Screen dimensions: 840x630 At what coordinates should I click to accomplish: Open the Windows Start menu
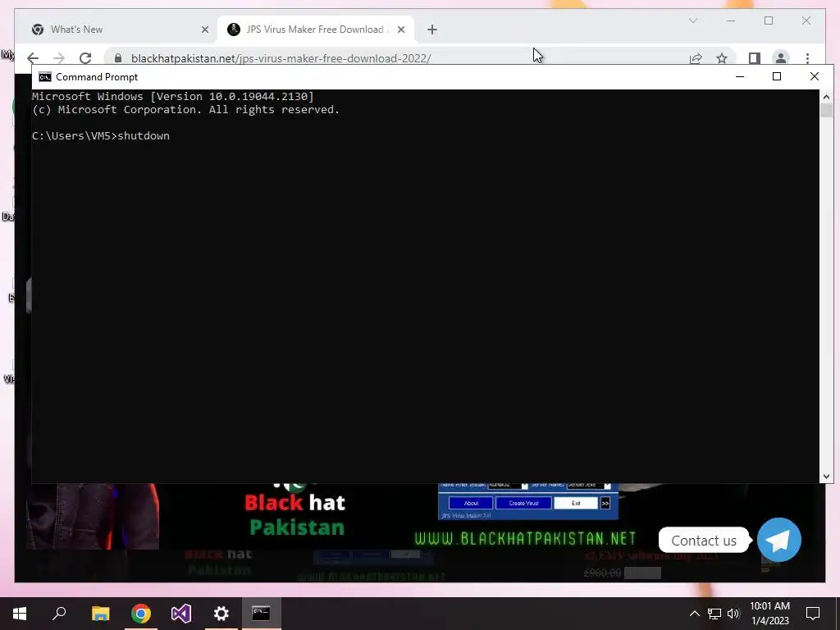(20, 614)
